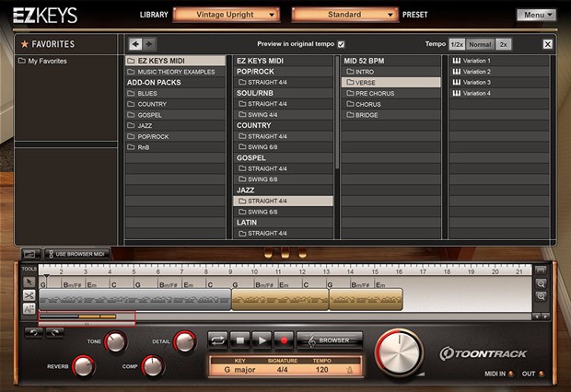
Task: Select Variation 1 MIDI file
Action: [x=499, y=61]
